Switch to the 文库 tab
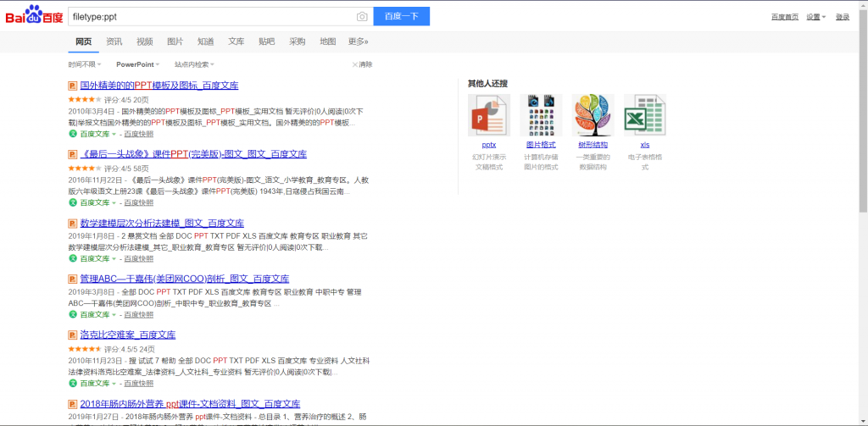868x426 pixels. coord(236,41)
